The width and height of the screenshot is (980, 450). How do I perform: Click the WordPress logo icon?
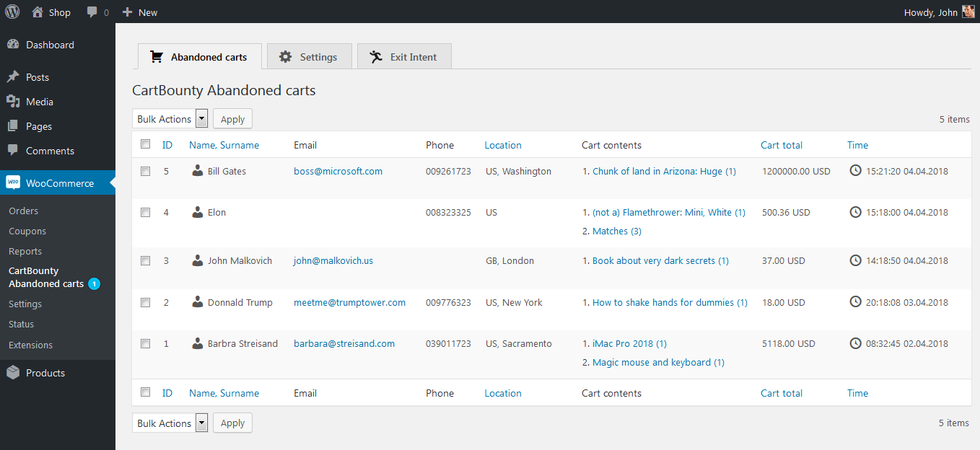[12, 12]
